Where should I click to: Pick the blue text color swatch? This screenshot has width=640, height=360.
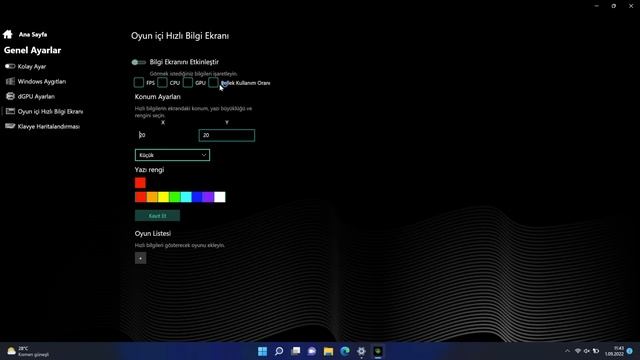tap(197, 197)
